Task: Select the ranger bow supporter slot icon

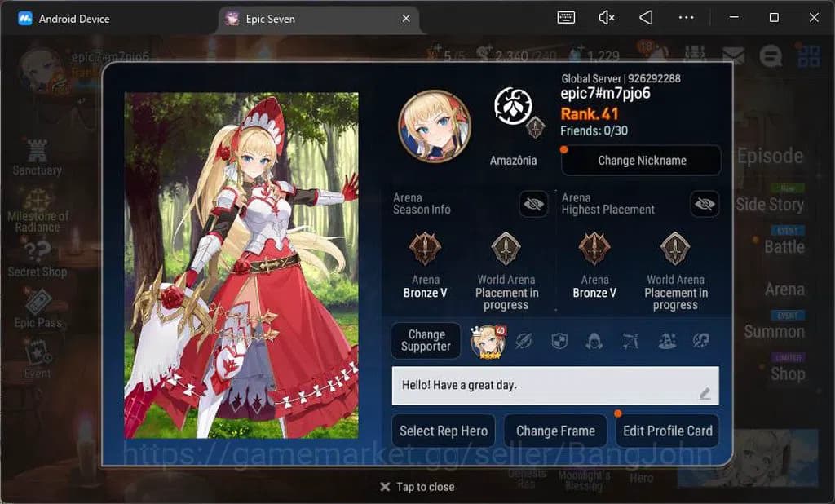Action: click(630, 341)
